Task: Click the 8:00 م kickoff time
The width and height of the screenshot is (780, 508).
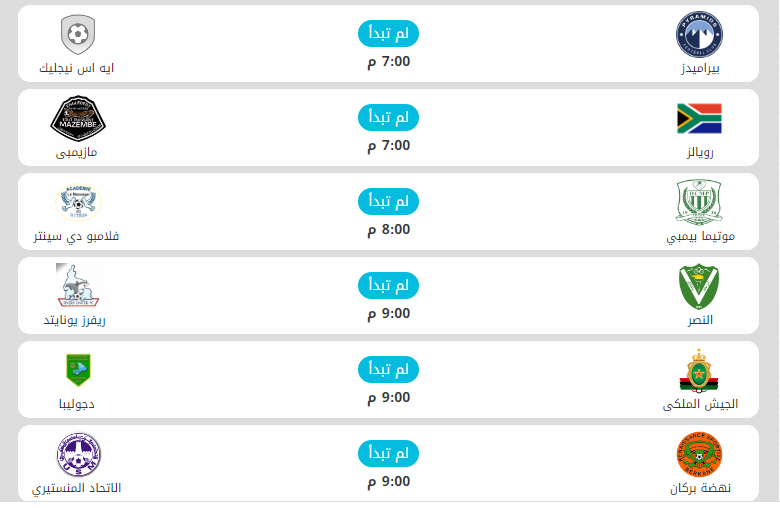Action: tap(388, 229)
